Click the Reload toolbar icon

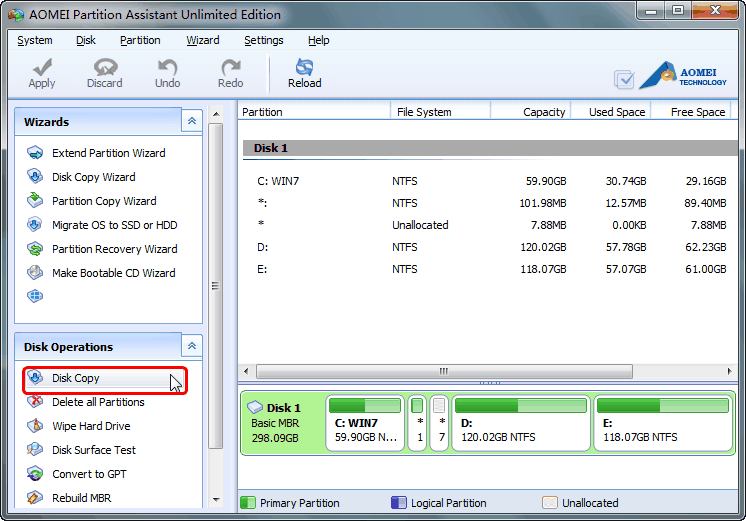304,67
